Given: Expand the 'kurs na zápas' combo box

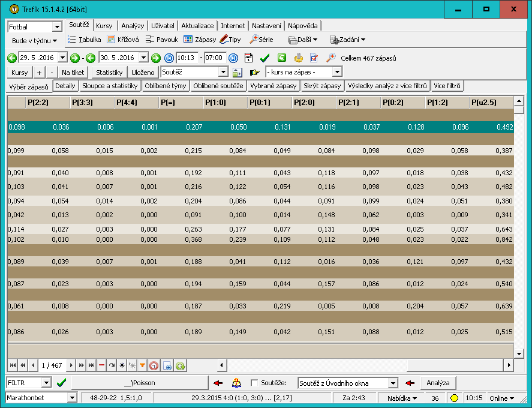Looking at the screenshot, I should point(337,72).
